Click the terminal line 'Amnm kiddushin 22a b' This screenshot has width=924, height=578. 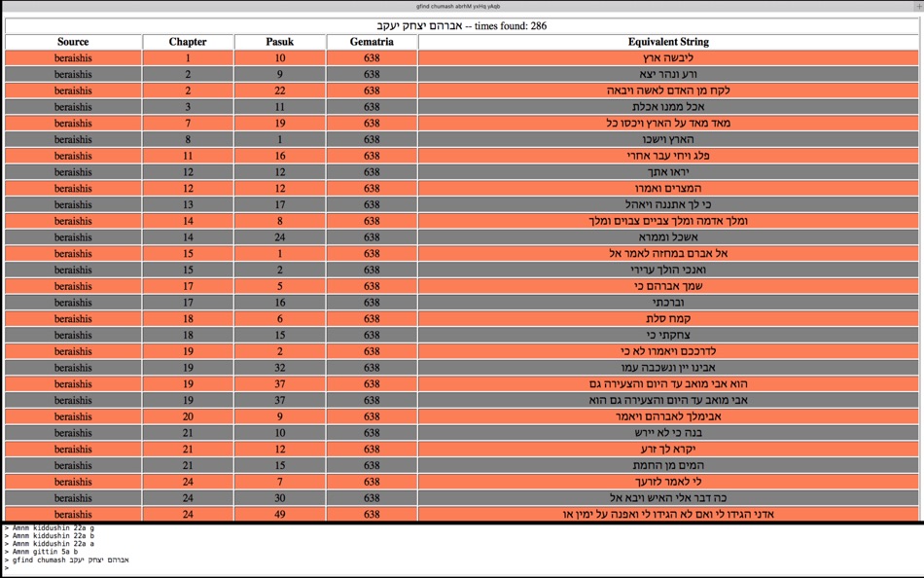[53, 536]
